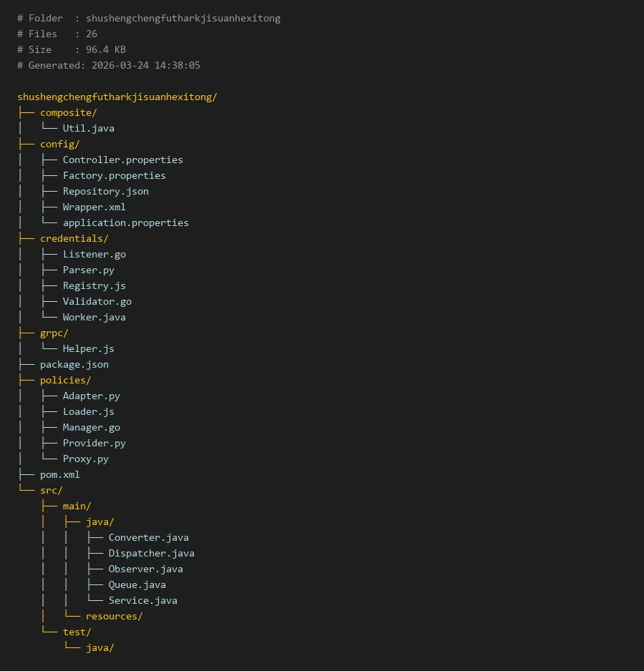Click the config/ folder
This screenshot has height=671, width=644.
59,144
